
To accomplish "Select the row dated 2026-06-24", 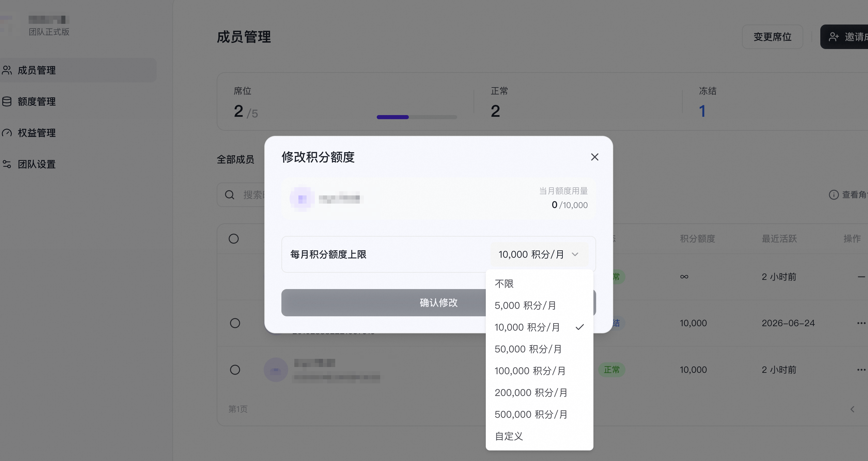I will 235,323.
